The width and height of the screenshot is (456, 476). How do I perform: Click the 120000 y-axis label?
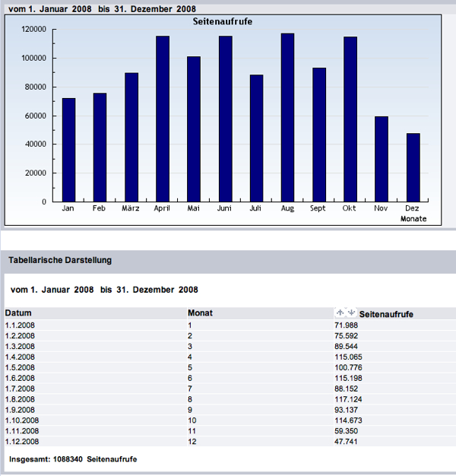click(x=33, y=29)
